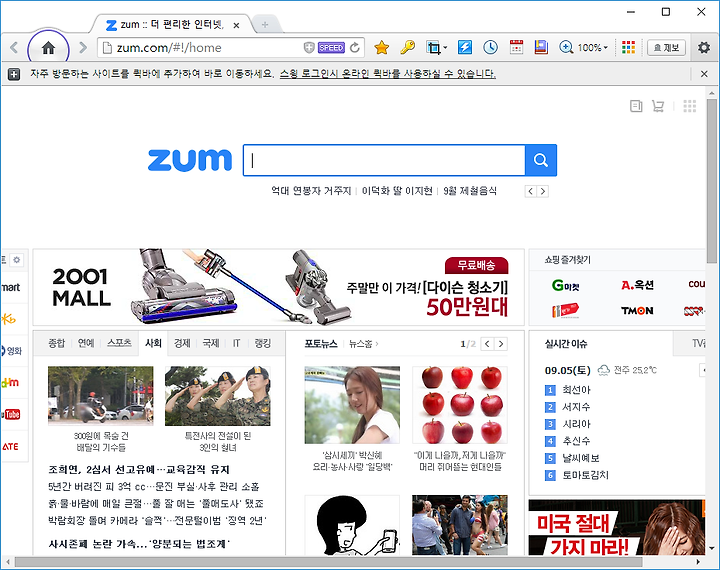
Task: Open the 11번가 shopping shortcut icon
Action: click(565, 311)
